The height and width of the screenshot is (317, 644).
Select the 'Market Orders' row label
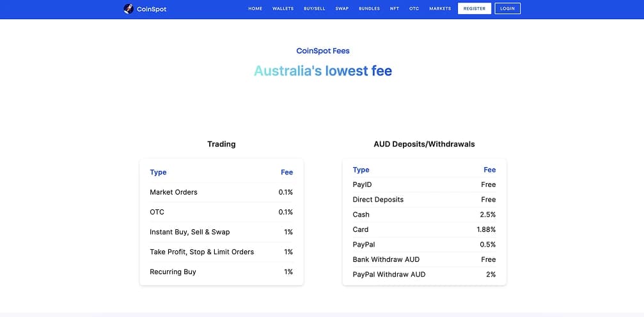[x=173, y=192]
